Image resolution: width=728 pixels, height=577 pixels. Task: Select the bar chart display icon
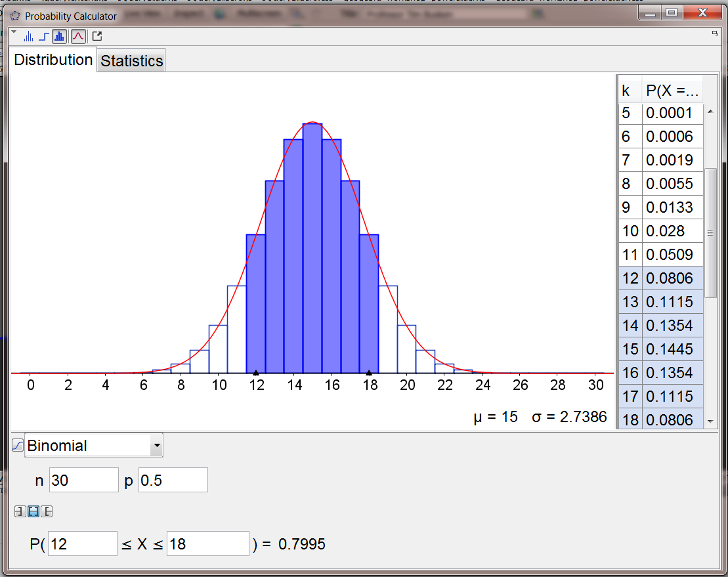(x=60, y=37)
